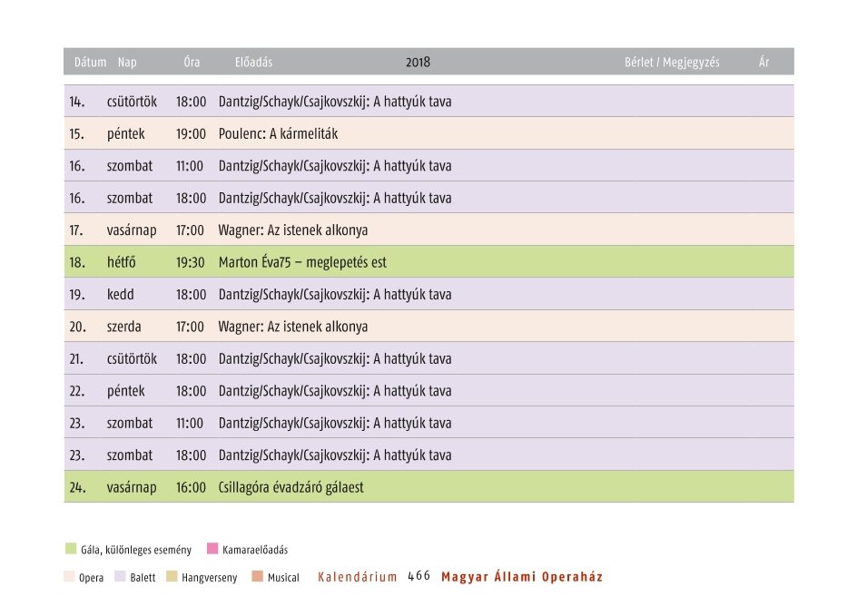
Task: Click the tan Hangverseny legend swatch
Action: point(172,576)
